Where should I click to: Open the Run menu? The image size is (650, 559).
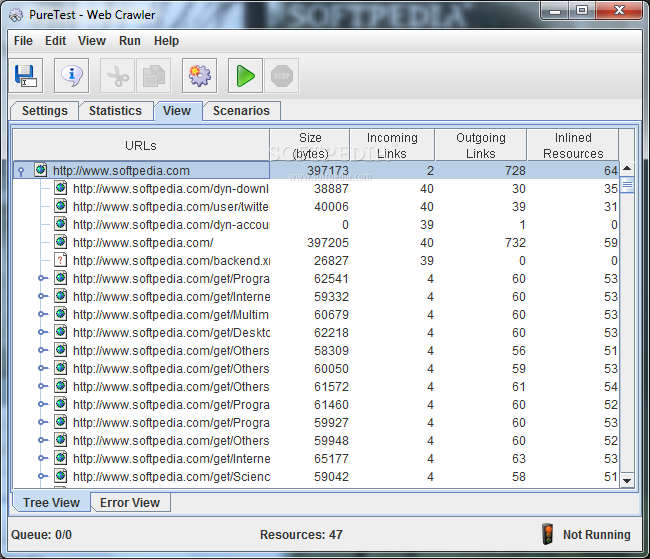[130, 41]
